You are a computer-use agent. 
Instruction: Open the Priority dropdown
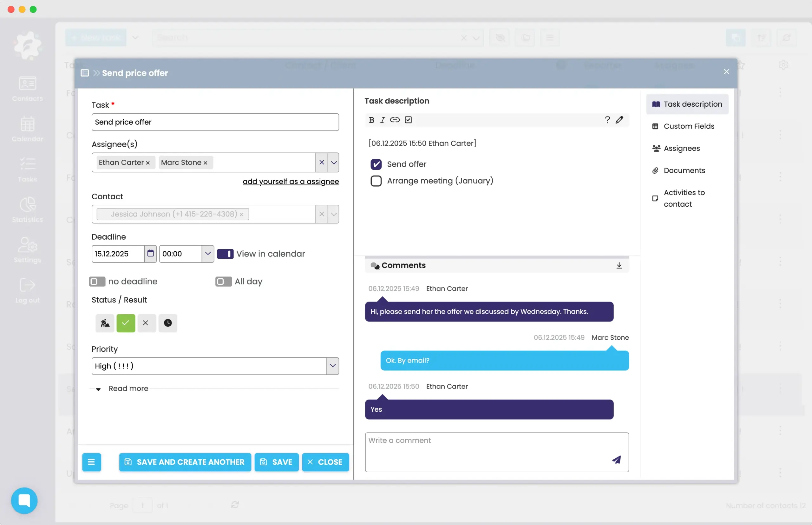tap(332, 366)
